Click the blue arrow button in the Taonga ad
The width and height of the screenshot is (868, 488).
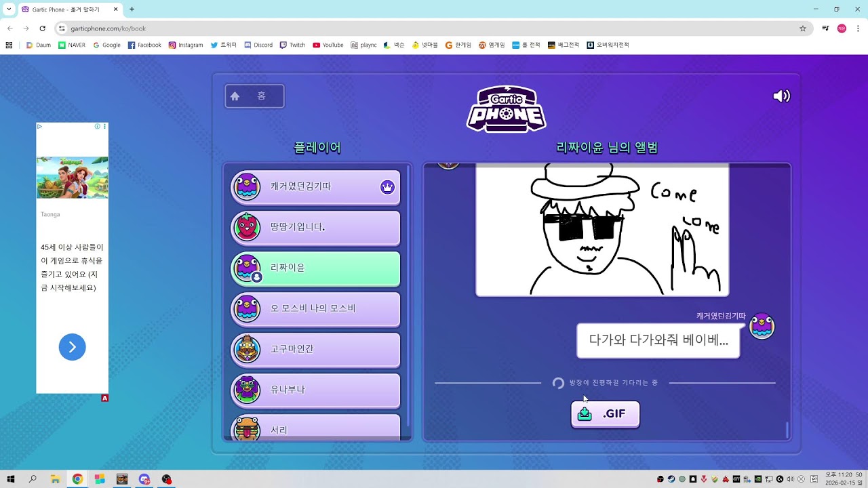tap(72, 347)
